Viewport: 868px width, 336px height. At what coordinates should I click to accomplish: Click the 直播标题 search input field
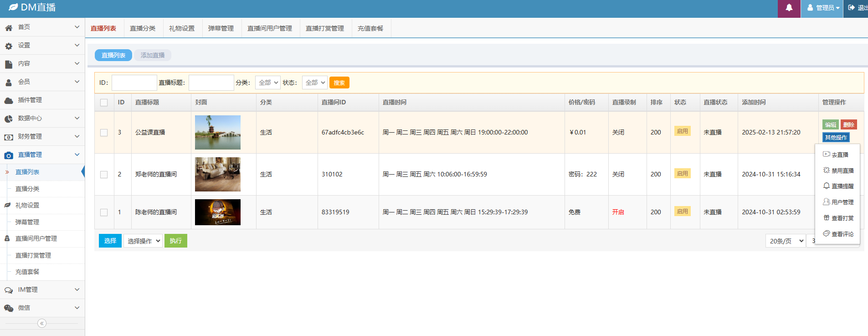point(211,83)
